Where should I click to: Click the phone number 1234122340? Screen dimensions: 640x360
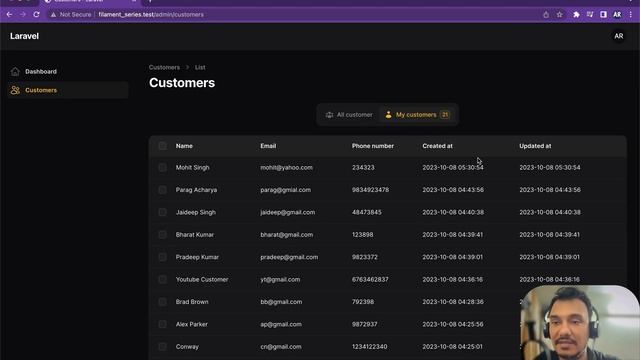click(x=369, y=347)
